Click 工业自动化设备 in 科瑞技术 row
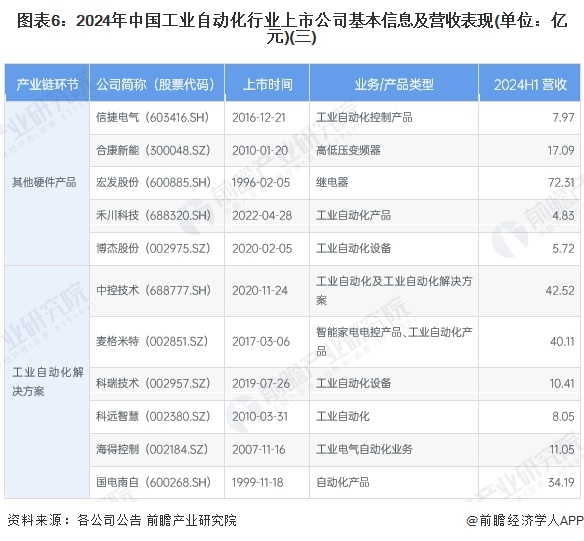Screen dimensions: 584x541 [x=353, y=384]
